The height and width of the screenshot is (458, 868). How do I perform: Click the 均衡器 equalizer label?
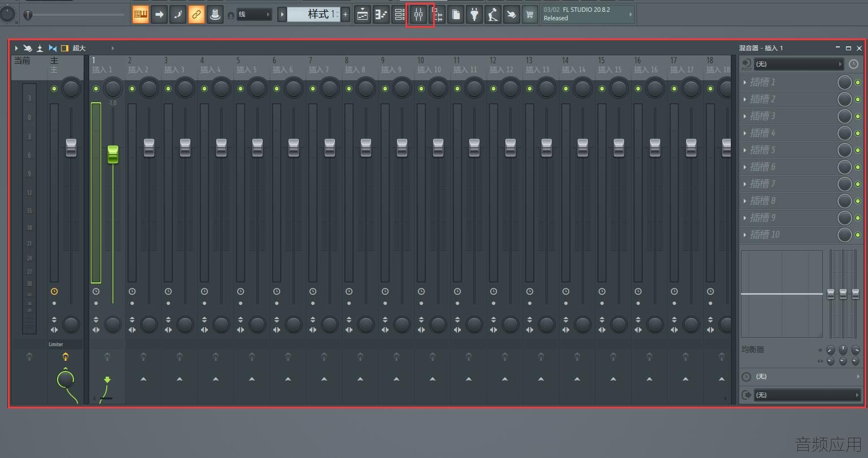(x=752, y=350)
